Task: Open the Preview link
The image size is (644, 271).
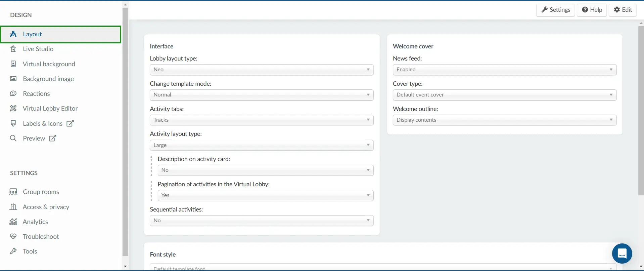Action: pos(34,138)
